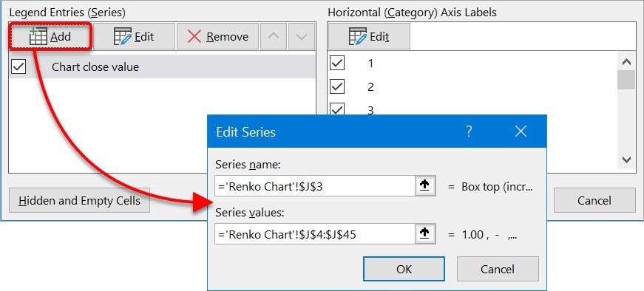Image resolution: width=644 pixels, height=291 pixels.
Task: Edit the selected legend series
Action: tap(134, 36)
